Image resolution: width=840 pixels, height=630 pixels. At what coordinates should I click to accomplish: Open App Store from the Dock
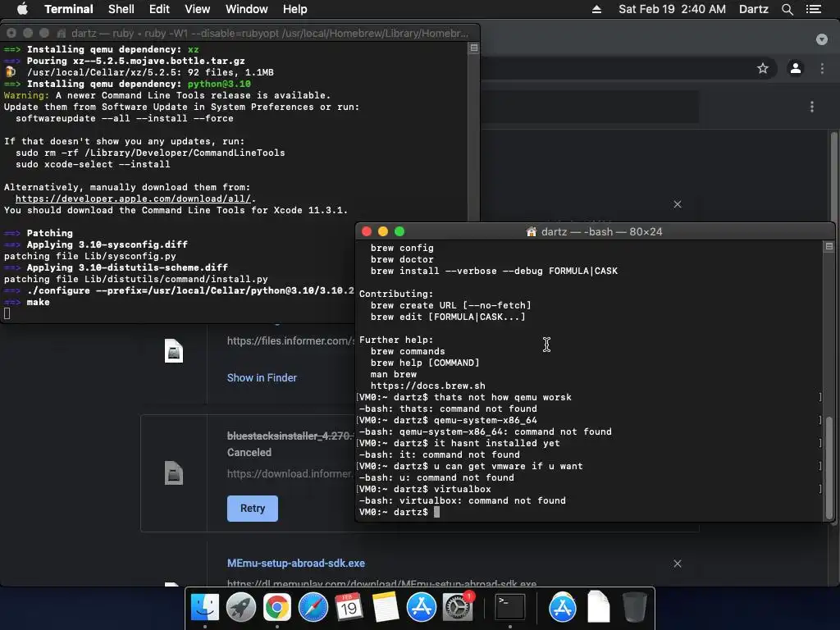coord(421,607)
